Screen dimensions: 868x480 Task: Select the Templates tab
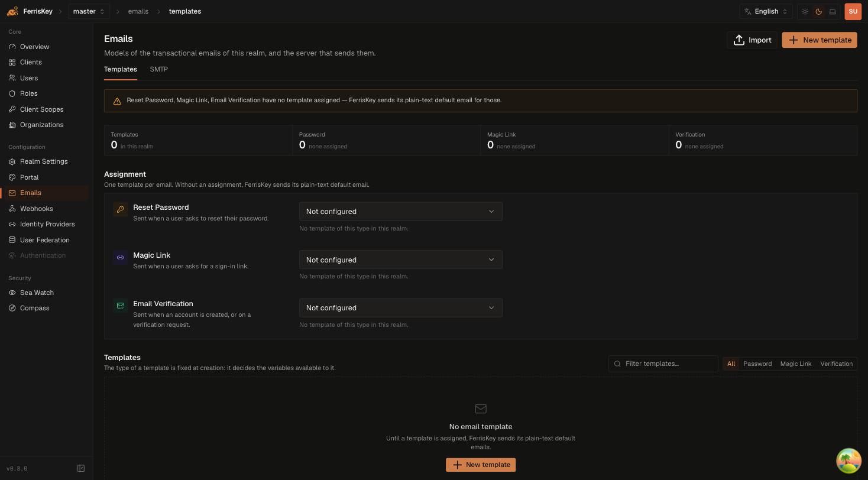coord(121,69)
